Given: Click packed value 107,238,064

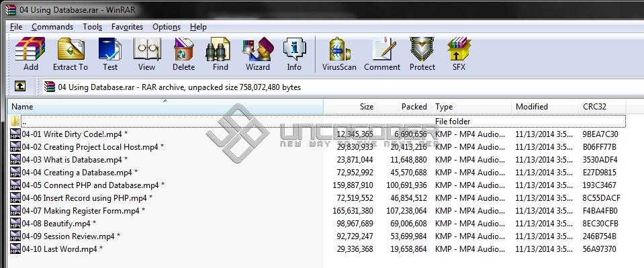Looking at the screenshot, I should point(406,210).
